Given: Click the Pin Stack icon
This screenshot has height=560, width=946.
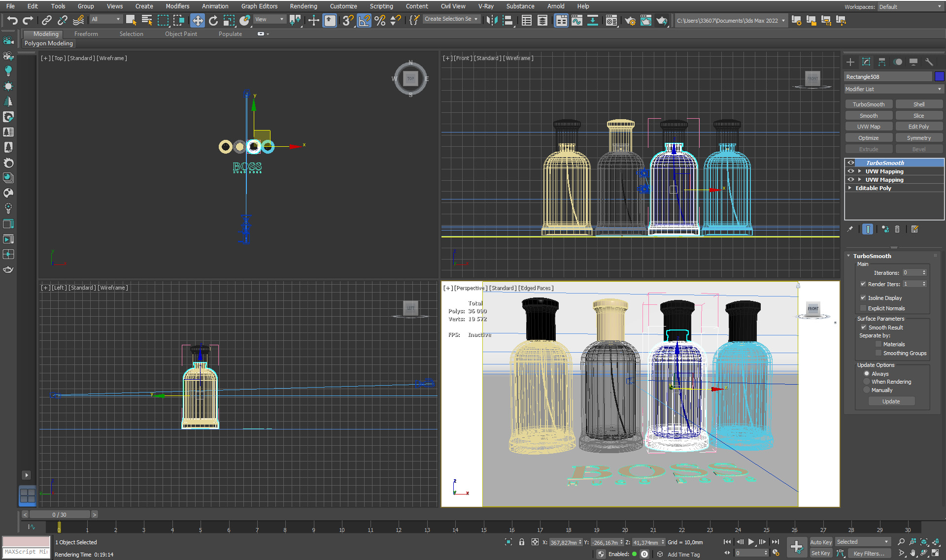Looking at the screenshot, I should [x=850, y=229].
